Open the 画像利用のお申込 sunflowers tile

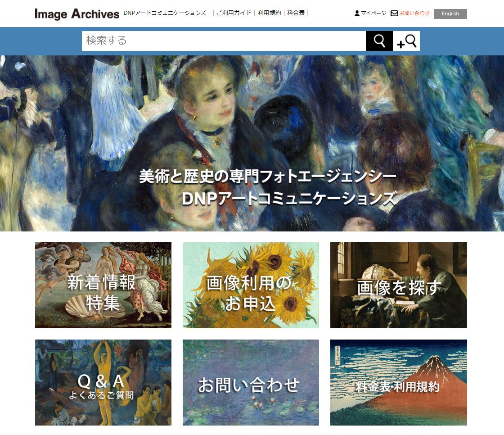251,285
